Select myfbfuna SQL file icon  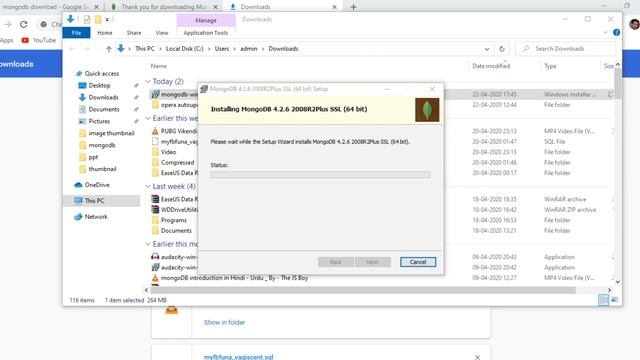(155, 142)
